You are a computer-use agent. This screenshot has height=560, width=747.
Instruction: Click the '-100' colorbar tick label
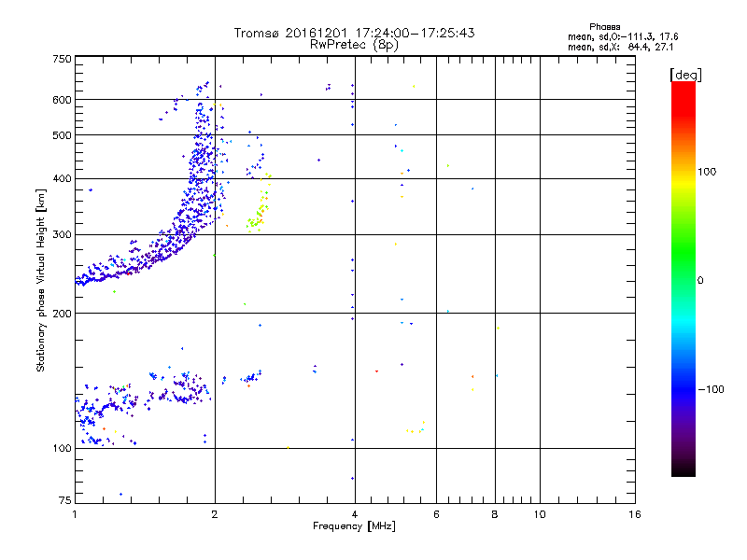(711, 389)
